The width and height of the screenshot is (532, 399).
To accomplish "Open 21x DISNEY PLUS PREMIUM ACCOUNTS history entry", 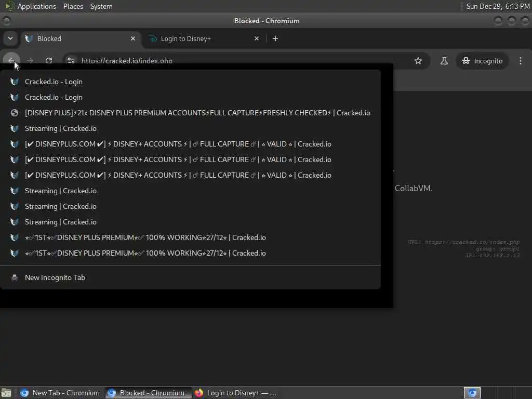I will [x=190, y=113].
